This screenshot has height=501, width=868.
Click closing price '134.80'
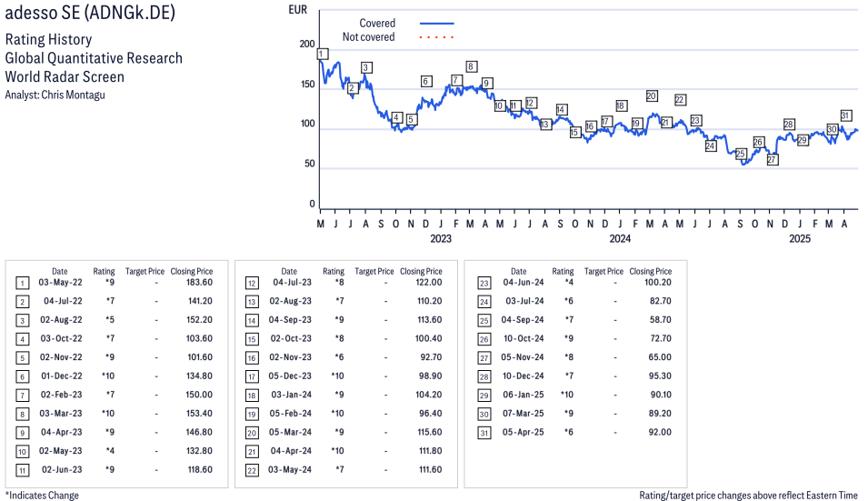tap(199, 376)
